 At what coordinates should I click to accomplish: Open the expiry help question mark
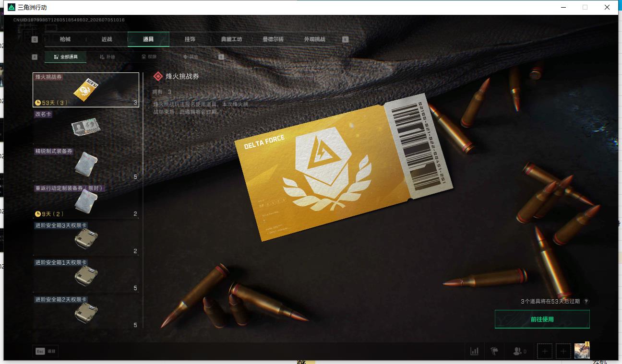coord(586,302)
